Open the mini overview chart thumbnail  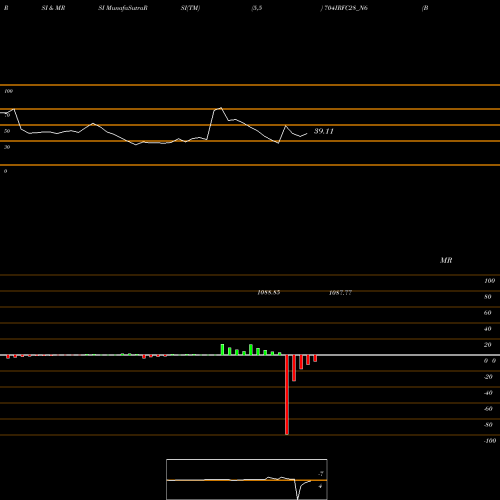click(247, 479)
